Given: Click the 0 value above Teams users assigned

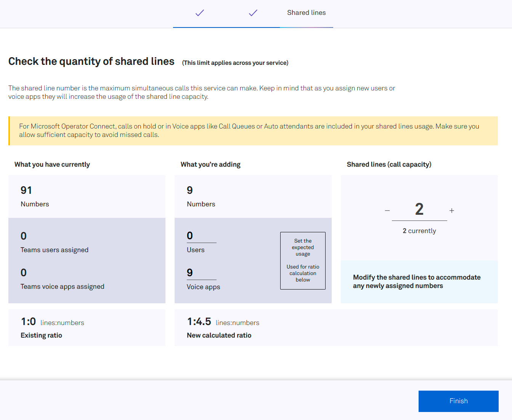Looking at the screenshot, I should tap(24, 236).
